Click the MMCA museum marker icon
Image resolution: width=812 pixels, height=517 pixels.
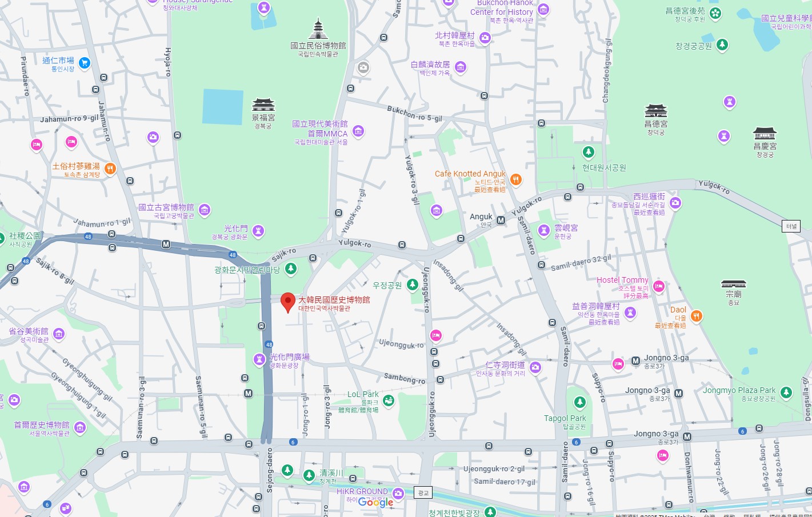358,131
